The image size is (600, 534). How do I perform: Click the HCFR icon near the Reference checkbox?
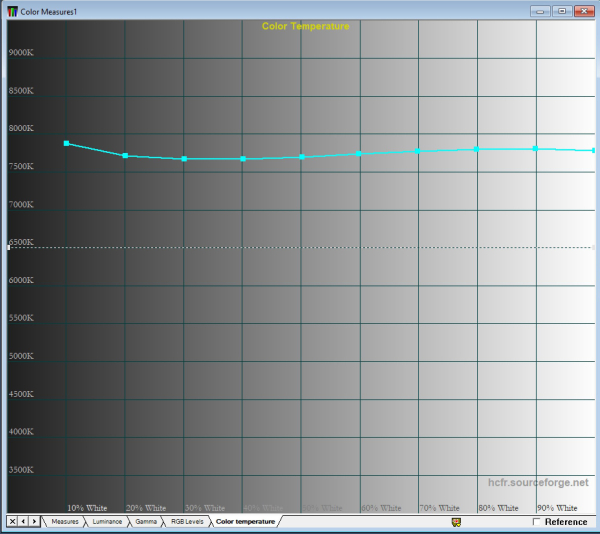[456, 522]
